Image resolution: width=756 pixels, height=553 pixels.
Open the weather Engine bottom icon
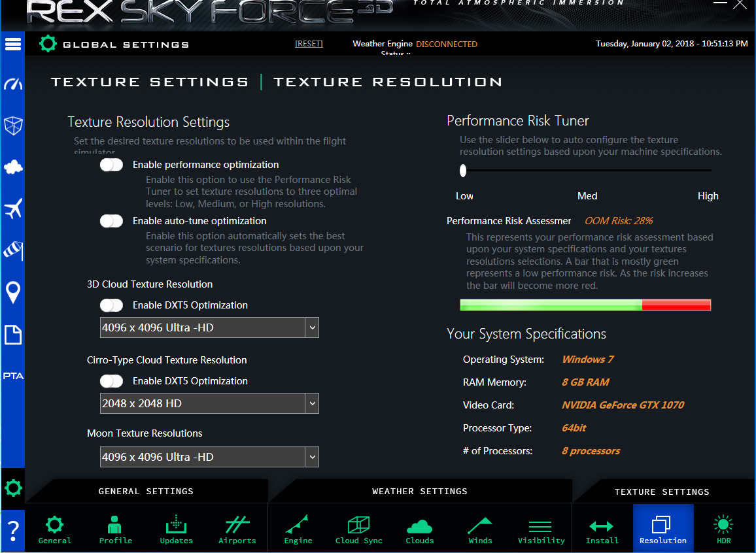pyautogui.click(x=298, y=530)
